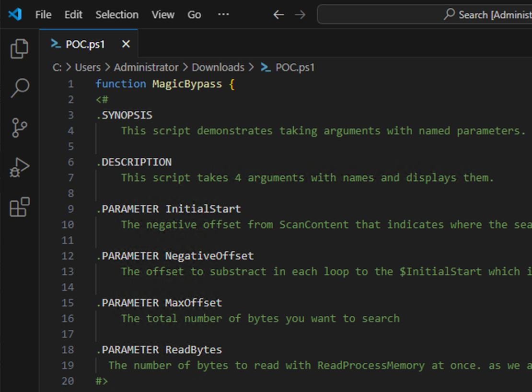532x392 pixels.
Task: Click line number 9 in the gutter
Action: pyautogui.click(x=70, y=209)
